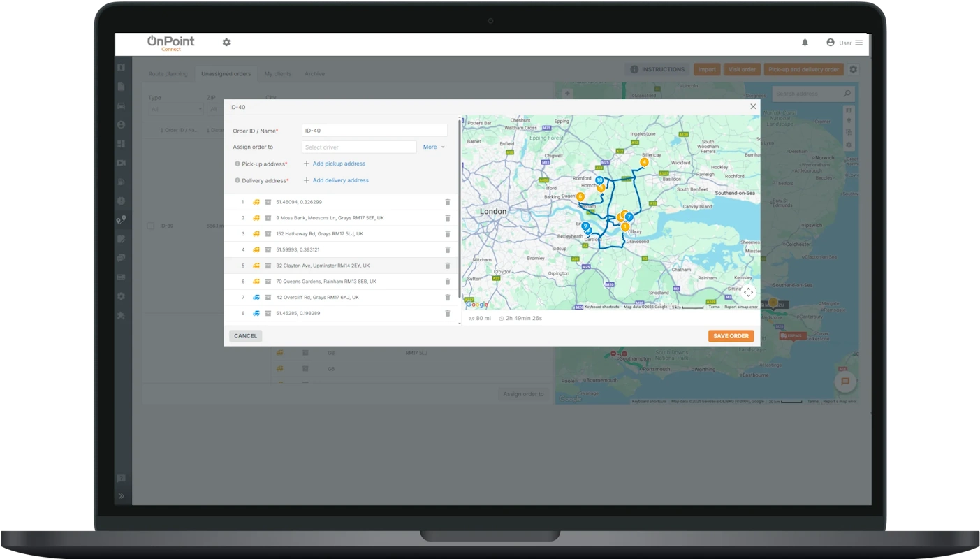Switch to the Route planning tab
The image size is (980, 559).
coord(168,74)
